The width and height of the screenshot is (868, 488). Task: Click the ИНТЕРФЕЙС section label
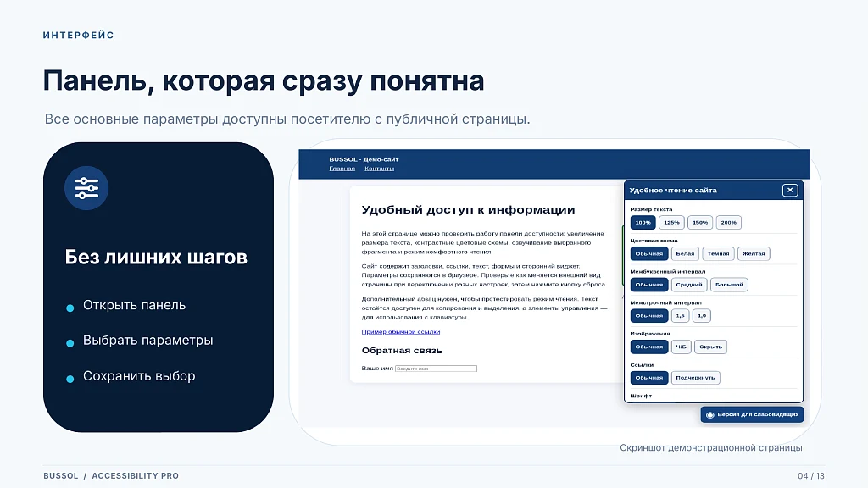79,36
